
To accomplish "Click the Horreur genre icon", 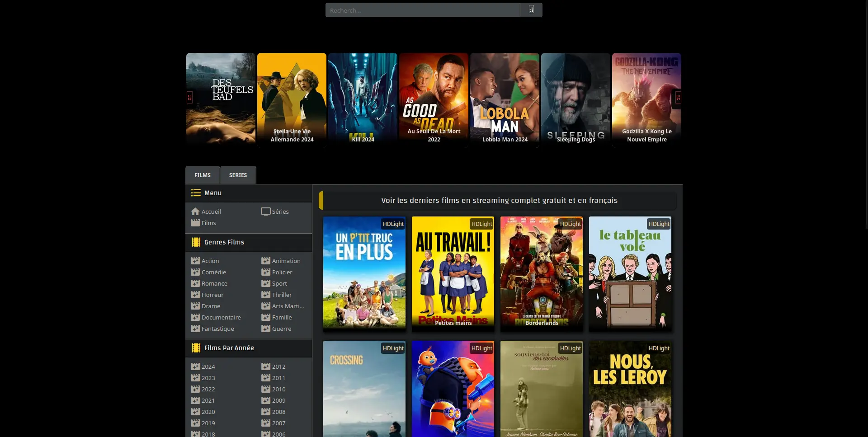I will tap(195, 295).
